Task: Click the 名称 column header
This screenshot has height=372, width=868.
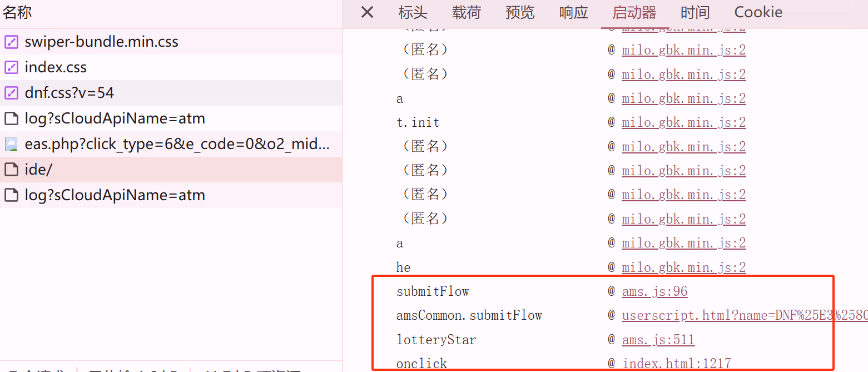Action: [18, 13]
